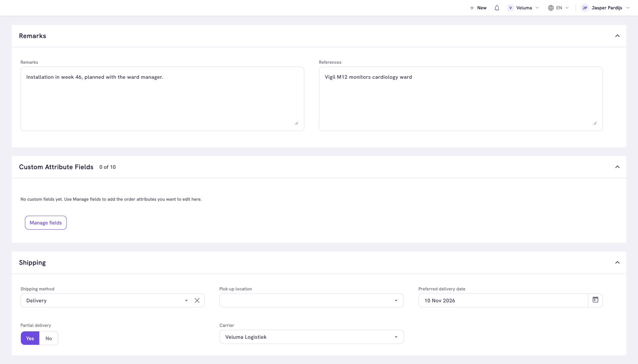This screenshot has height=364, width=638.
Task: Collapse the Shipping section
Action: pyautogui.click(x=617, y=263)
